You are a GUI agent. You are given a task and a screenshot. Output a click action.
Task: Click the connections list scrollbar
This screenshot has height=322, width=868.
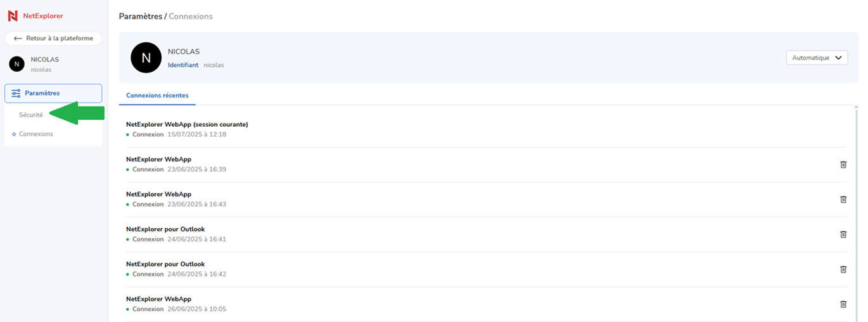tap(856, 214)
